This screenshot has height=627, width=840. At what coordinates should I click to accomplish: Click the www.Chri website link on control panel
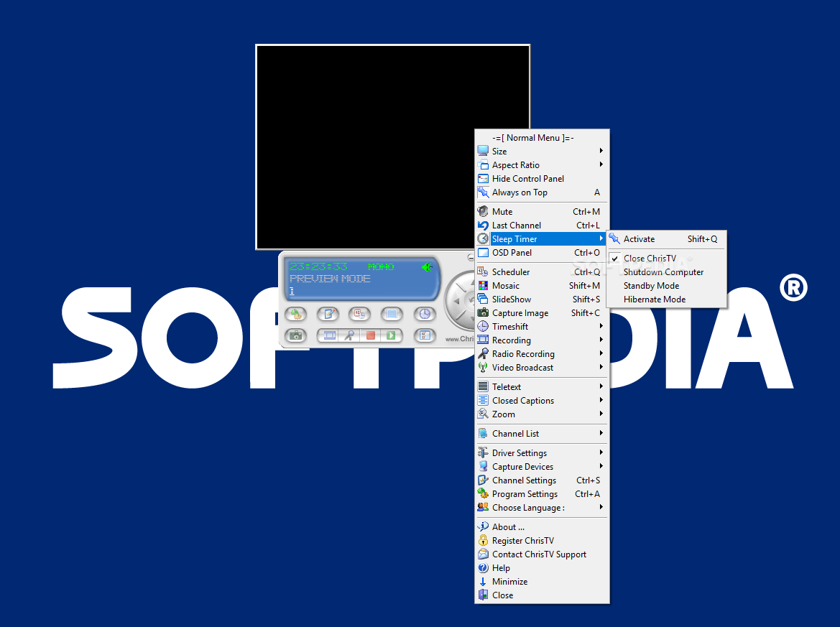[460, 339]
